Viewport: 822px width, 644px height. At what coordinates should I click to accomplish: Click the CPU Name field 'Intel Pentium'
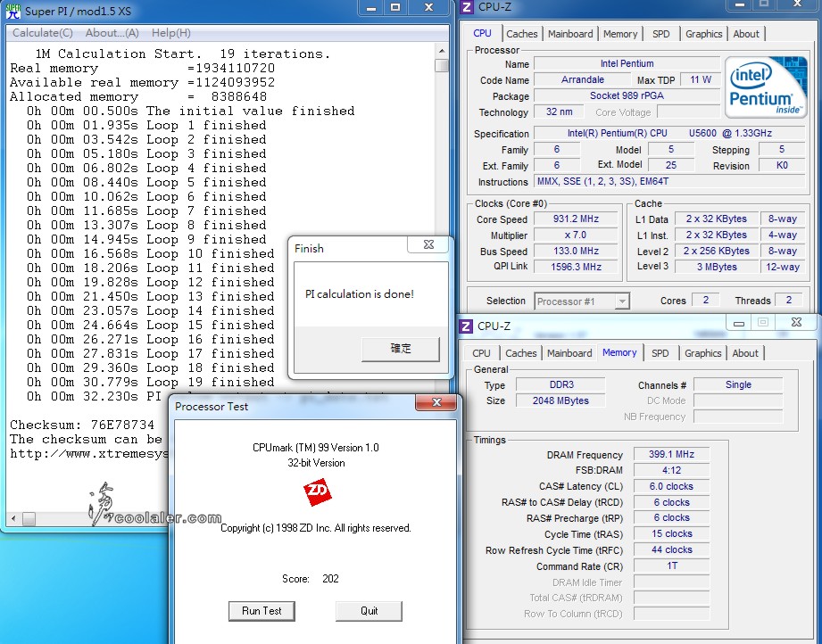pos(627,64)
